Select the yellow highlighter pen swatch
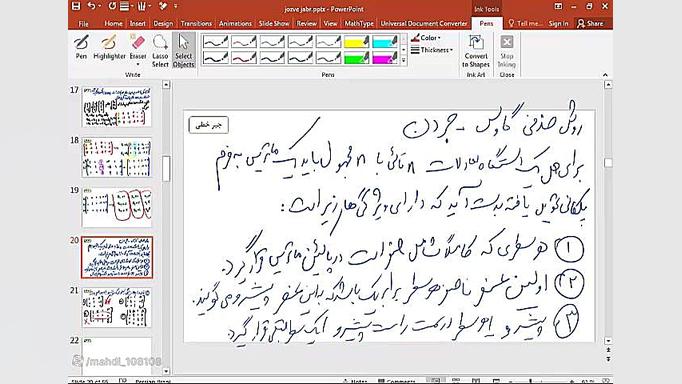The width and height of the screenshot is (682, 384). tap(356, 42)
